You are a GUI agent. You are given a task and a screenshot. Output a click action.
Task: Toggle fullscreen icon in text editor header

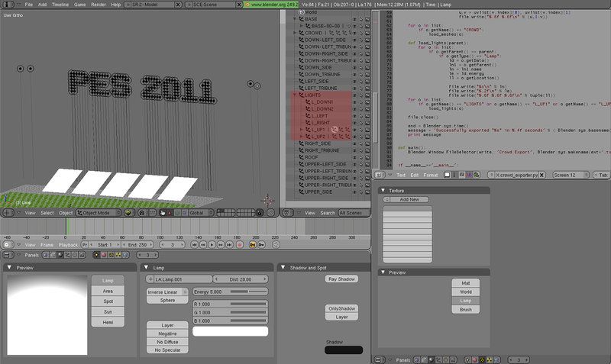(x=447, y=176)
